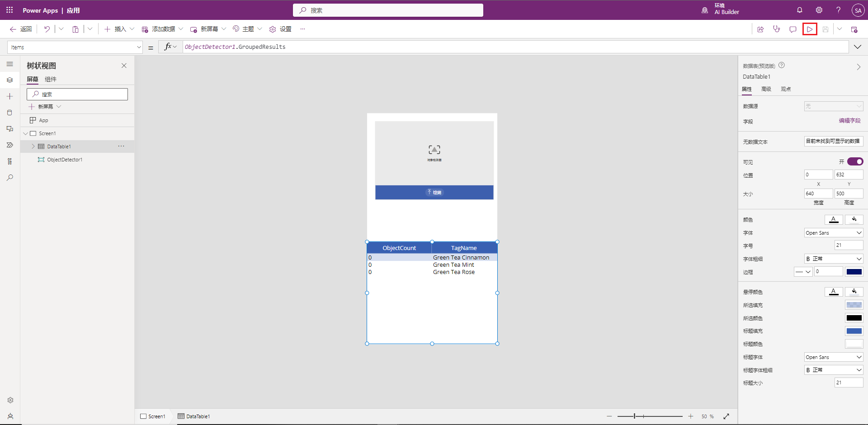This screenshot has width=868, height=425.
Task: Open the data pane in sidebar
Action: click(9, 113)
